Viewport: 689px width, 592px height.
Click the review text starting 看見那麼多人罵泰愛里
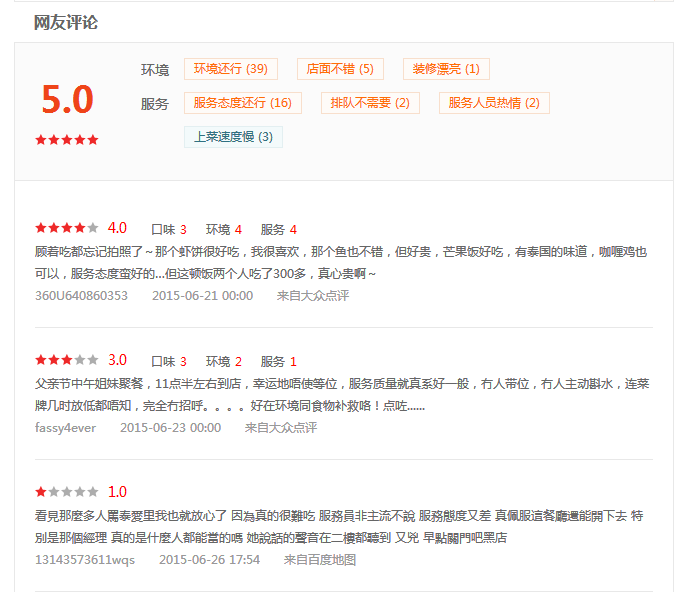tap(339, 526)
